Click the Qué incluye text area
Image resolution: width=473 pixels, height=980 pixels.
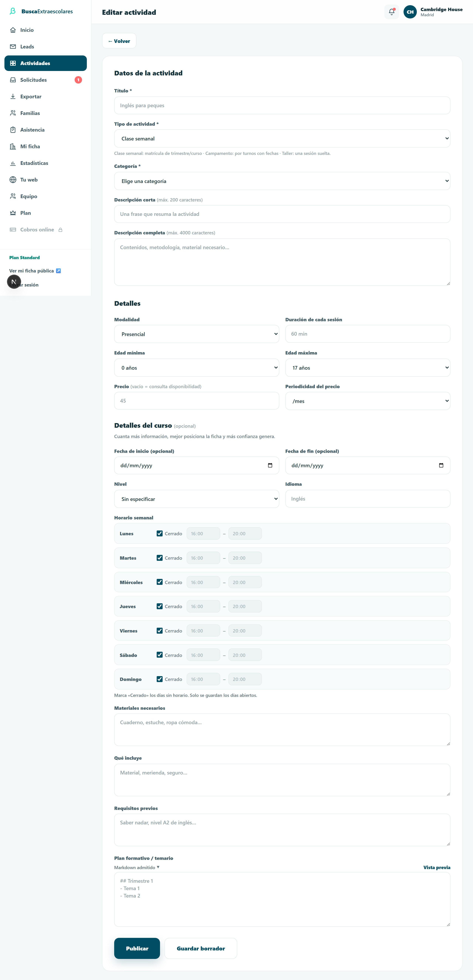[282, 780]
